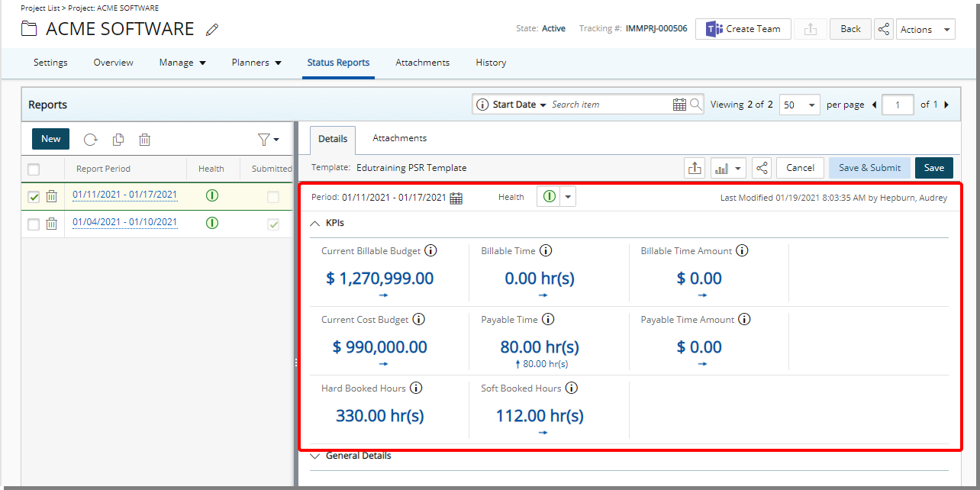The image size is (980, 490).
Task: Click the page number input box
Action: (898, 105)
